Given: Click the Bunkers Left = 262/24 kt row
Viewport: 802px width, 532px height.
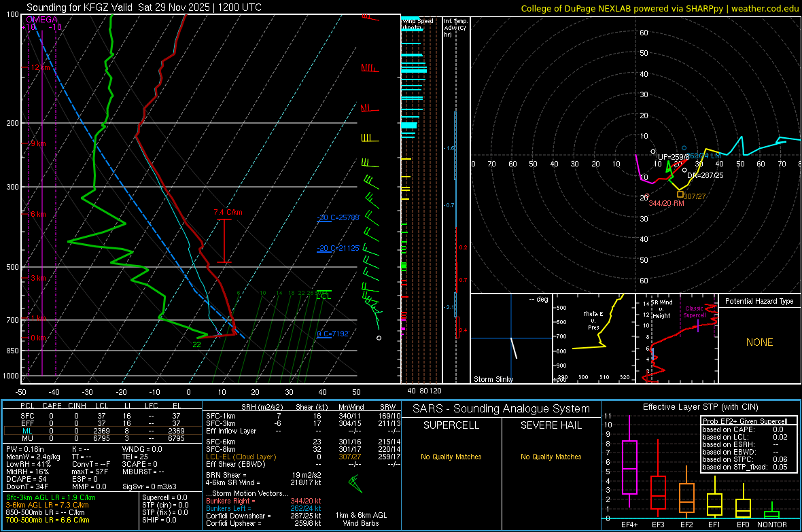Looking at the screenshot, I should point(264,508).
